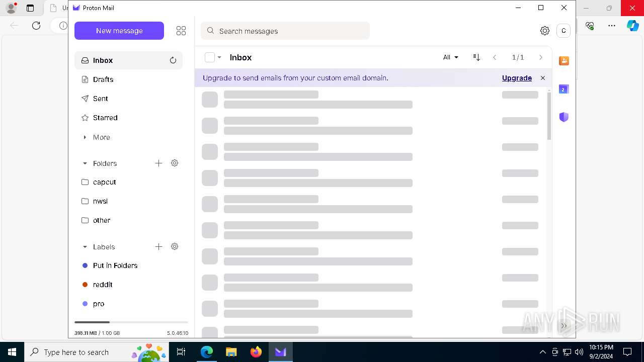Open the Windows Start menu
Image resolution: width=644 pixels, height=362 pixels.
click(12, 352)
